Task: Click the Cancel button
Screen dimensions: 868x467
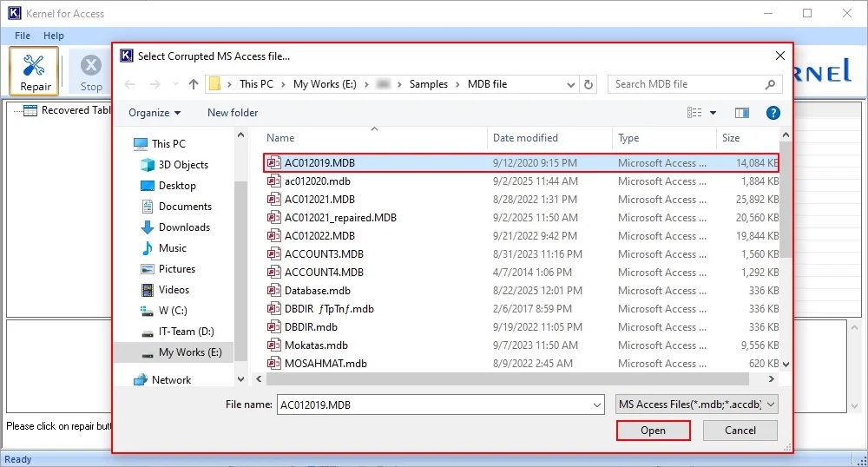Action: pyautogui.click(x=740, y=431)
